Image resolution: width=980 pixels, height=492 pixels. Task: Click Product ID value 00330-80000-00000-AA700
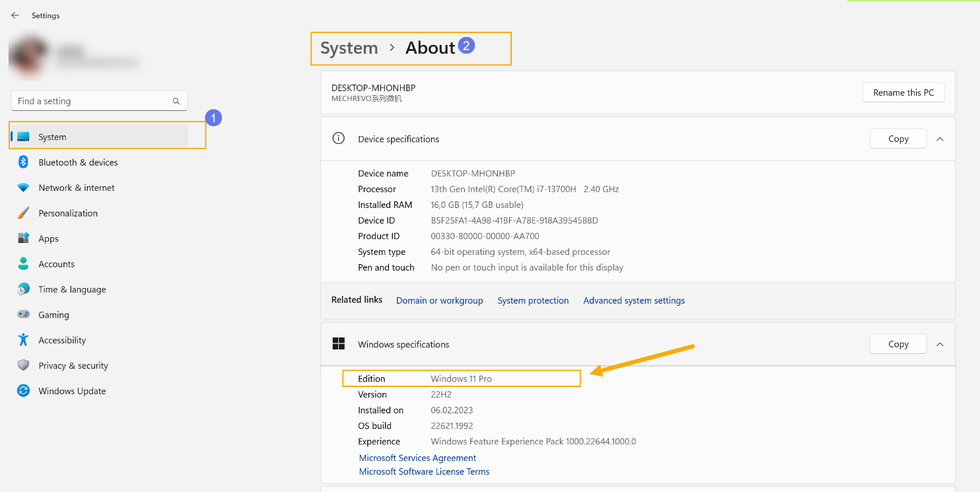point(485,236)
